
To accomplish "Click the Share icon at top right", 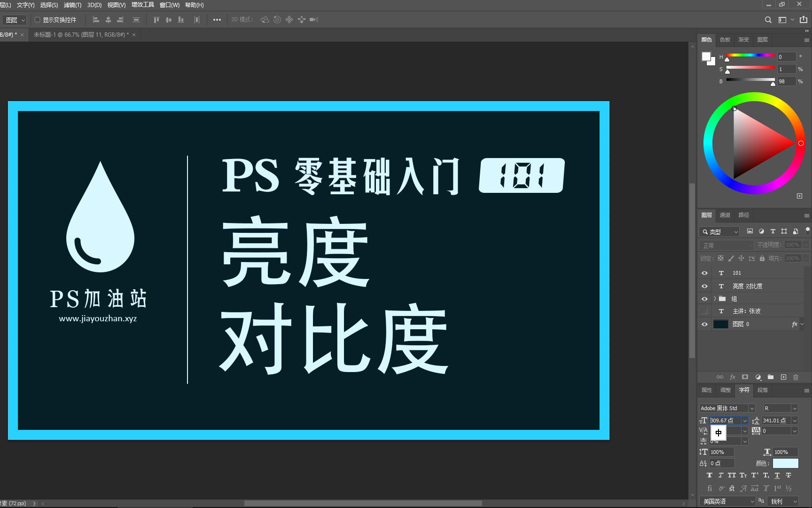I will pyautogui.click(x=804, y=20).
